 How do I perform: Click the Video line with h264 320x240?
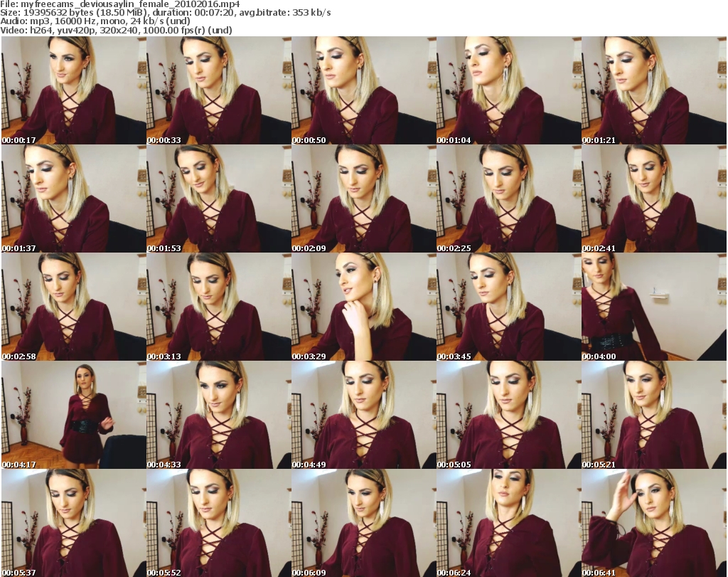point(116,30)
